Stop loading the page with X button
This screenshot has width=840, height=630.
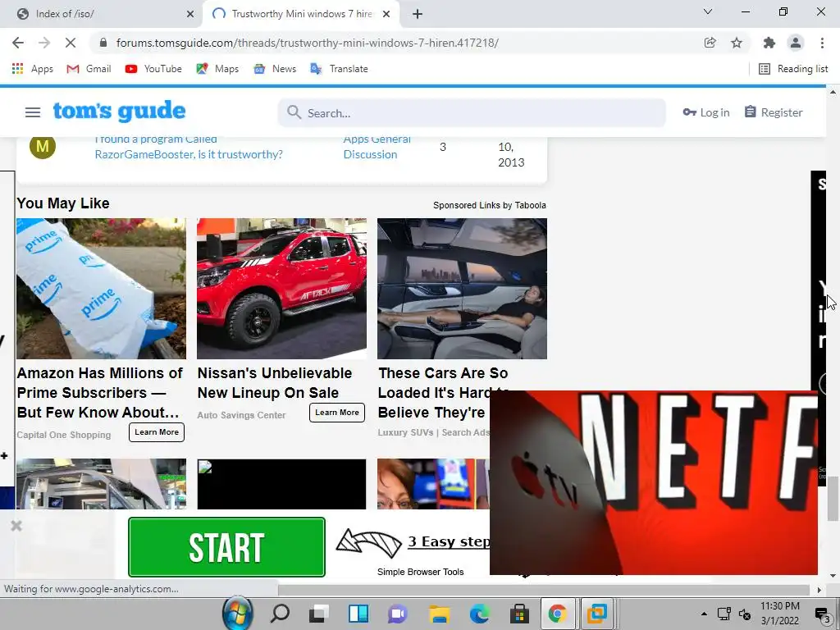(x=71, y=43)
